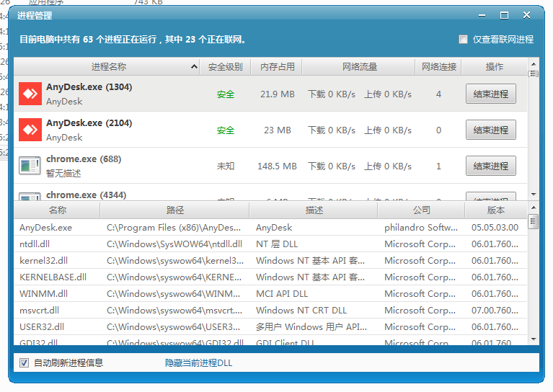This screenshot has height=392, width=553.
Task: Click version 05.05.03.00 cell
Action: pyautogui.click(x=495, y=228)
